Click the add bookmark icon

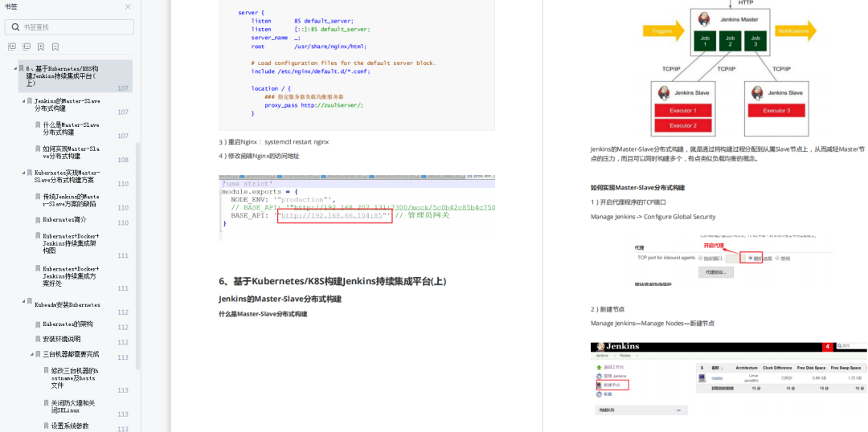41,47
